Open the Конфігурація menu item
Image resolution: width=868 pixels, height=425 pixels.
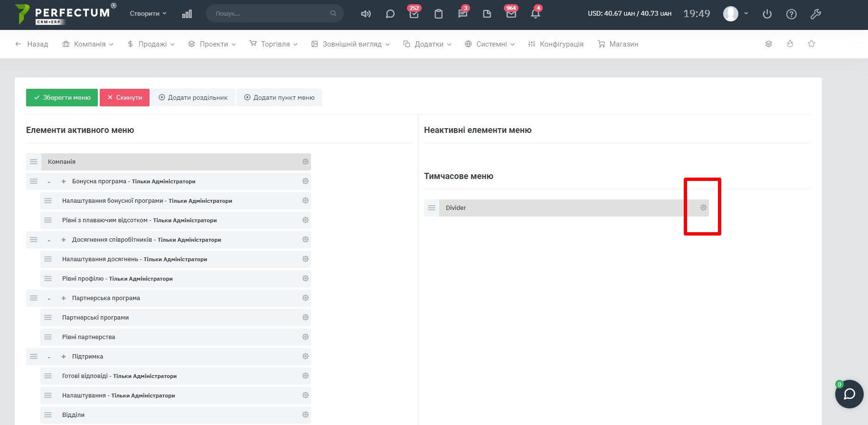click(x=556, y=44)
